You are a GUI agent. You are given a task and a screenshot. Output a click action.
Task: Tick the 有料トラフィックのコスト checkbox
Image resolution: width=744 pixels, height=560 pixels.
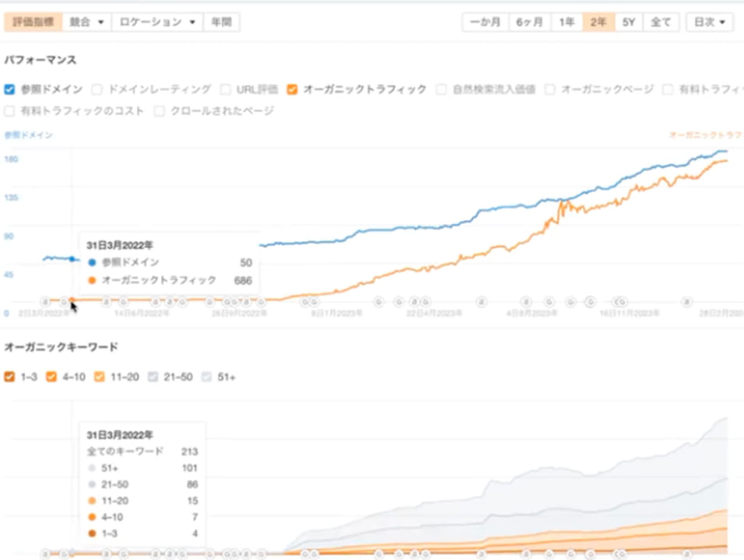[9, 111]
